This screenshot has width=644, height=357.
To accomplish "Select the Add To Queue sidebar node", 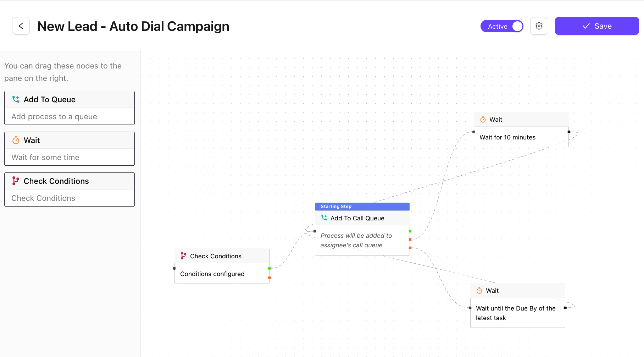I will click(70, 108).
